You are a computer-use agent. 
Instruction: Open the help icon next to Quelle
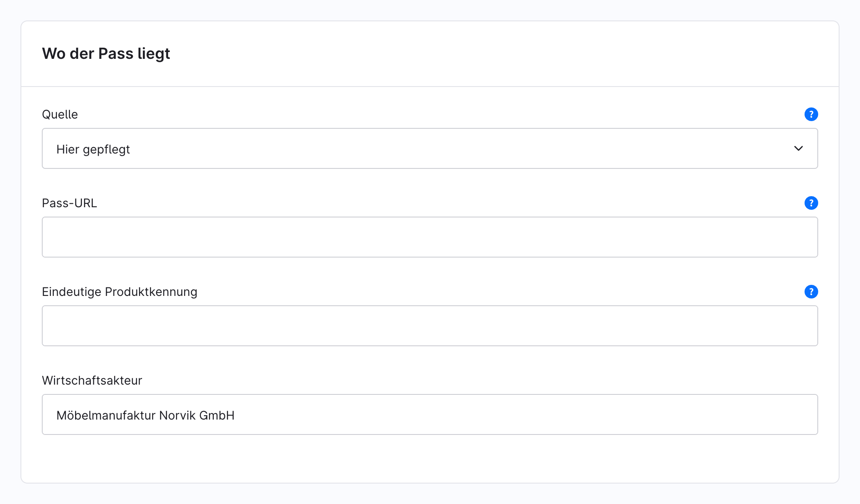click(x=811, y=114)
